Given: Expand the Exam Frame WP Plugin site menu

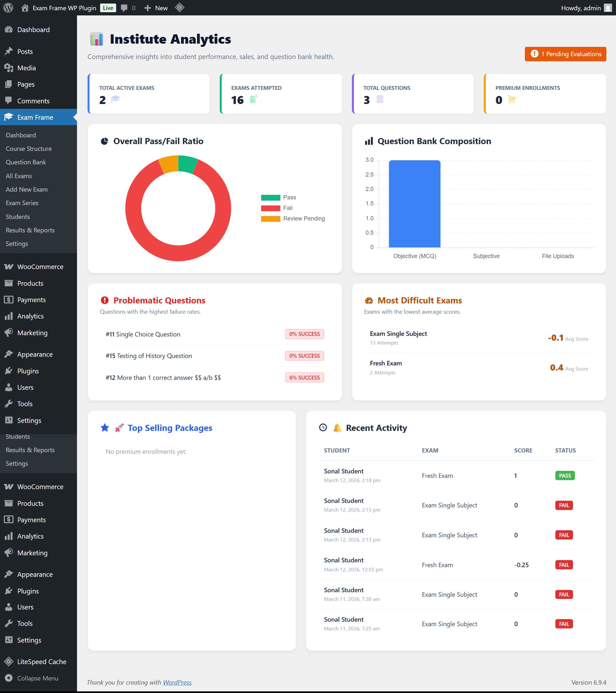Looking at the screenshot, I should (64, 8).
